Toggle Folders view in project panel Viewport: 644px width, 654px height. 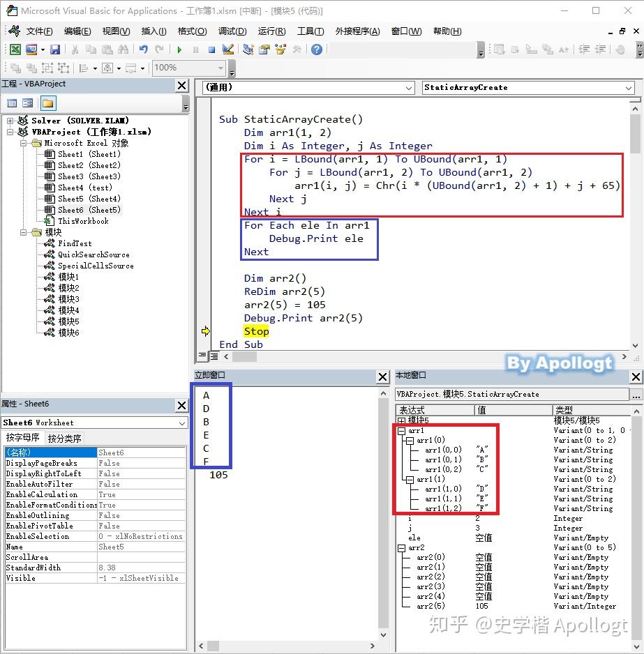click(48, 103)
